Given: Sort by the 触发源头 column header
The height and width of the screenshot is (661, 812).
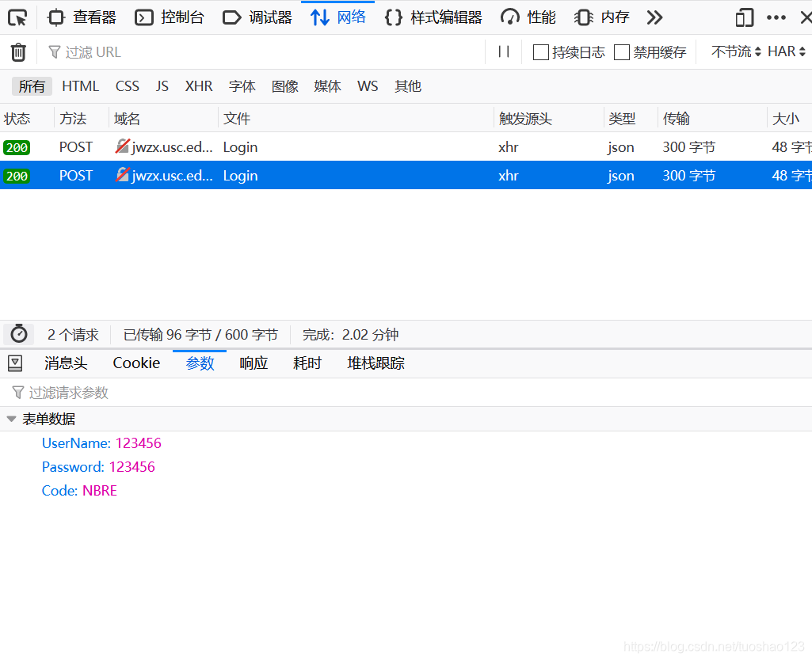Looking at the screenshot, I should pos(549,119).
